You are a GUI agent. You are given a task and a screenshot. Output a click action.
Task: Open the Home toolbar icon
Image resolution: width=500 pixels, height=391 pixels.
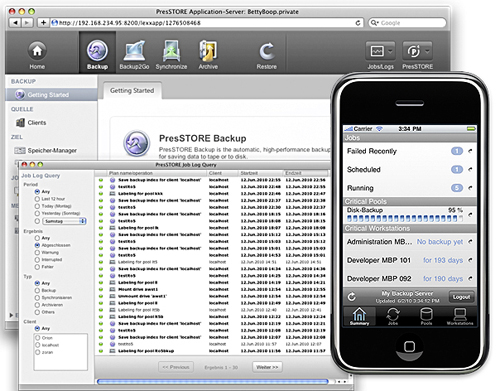point(37,55)
